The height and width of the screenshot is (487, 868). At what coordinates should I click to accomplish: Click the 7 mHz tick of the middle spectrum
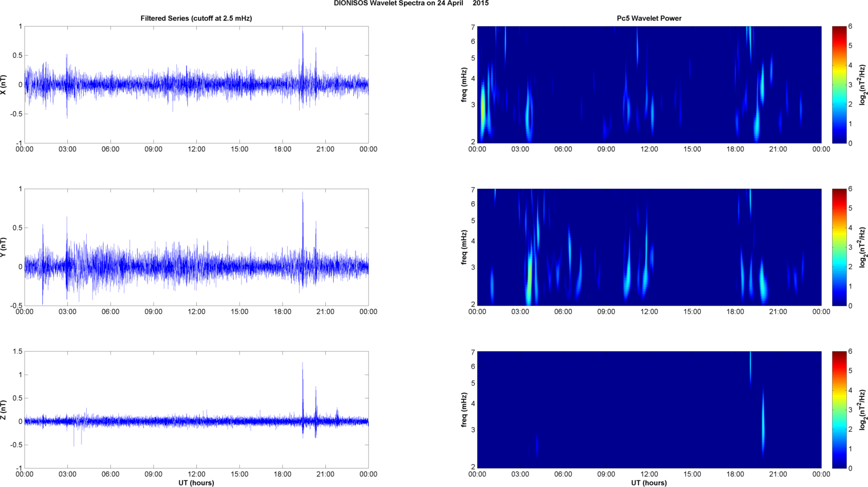point(473,189)
